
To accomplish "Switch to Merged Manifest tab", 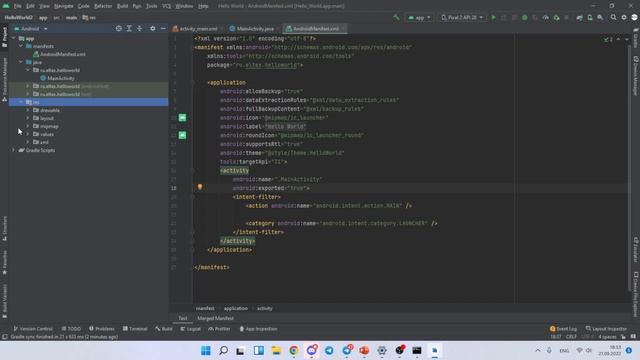I will coord(216,318).
